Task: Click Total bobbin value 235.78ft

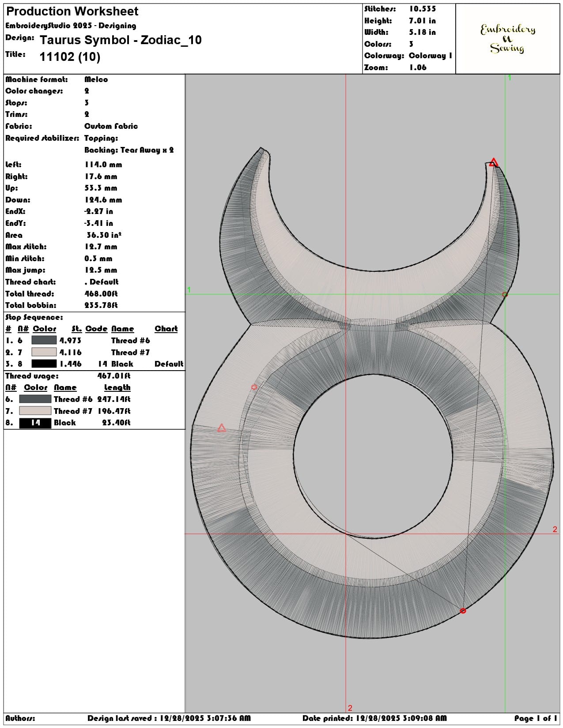Action: pos(101,305)
